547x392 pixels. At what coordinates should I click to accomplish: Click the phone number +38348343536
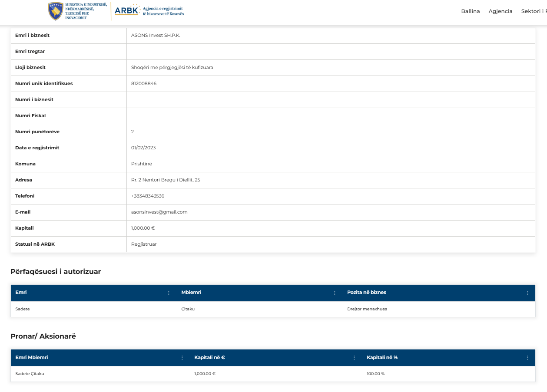(147, 196)
